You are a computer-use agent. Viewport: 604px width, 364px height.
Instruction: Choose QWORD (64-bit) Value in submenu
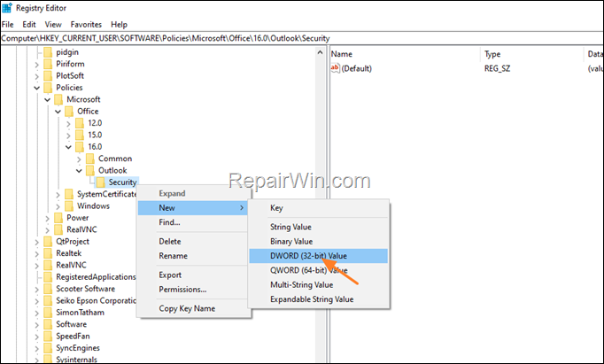(318, 270)
